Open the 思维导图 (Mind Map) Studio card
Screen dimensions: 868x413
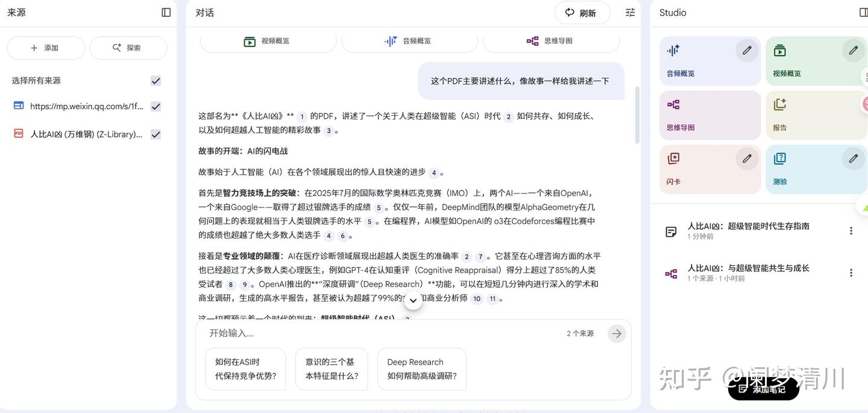(710, 115)
